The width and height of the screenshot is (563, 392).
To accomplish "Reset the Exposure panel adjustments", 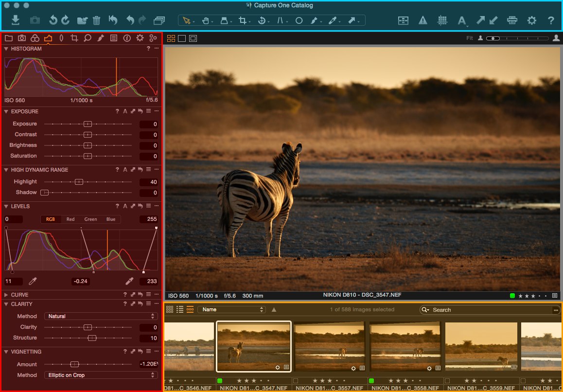I will [x=141, y=111].
